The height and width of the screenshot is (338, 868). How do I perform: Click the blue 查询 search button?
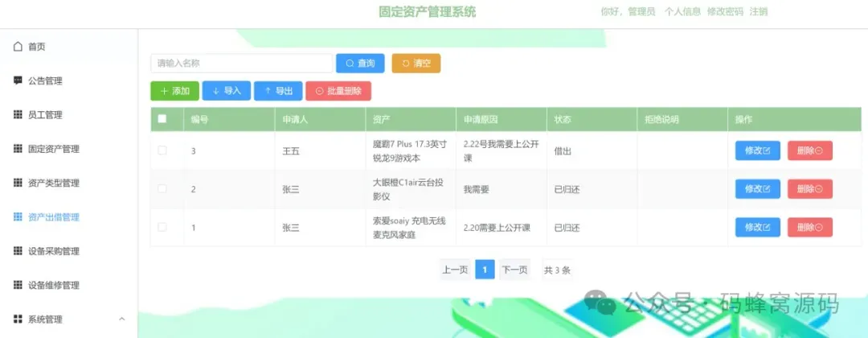point(360,63)
